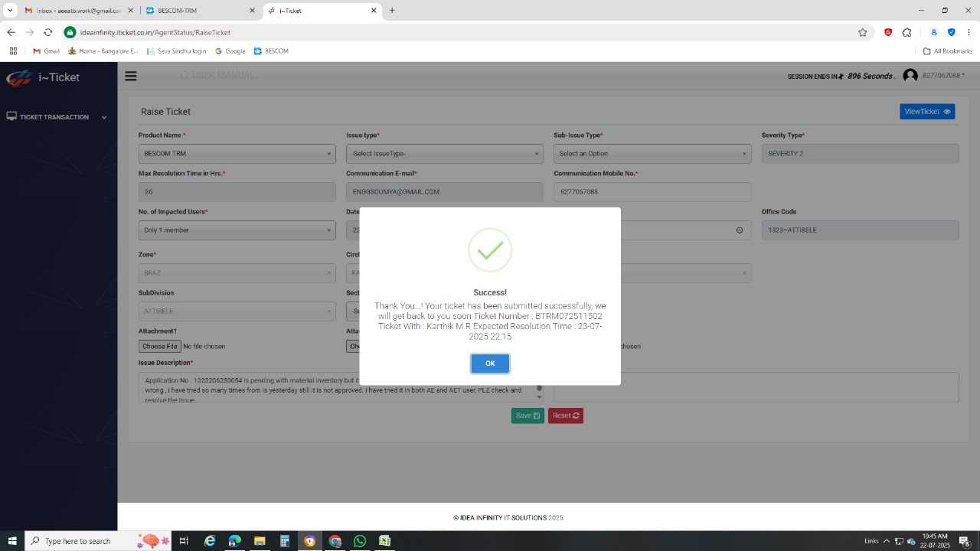
Task: Click the blue shield check icon
Action: click(952, 32)
